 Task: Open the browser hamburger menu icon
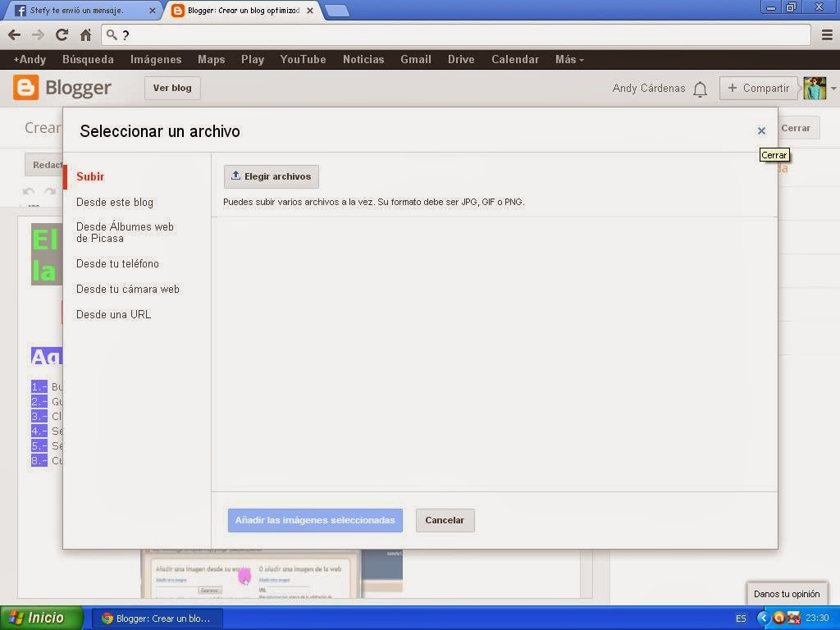[x=827, y=34]
